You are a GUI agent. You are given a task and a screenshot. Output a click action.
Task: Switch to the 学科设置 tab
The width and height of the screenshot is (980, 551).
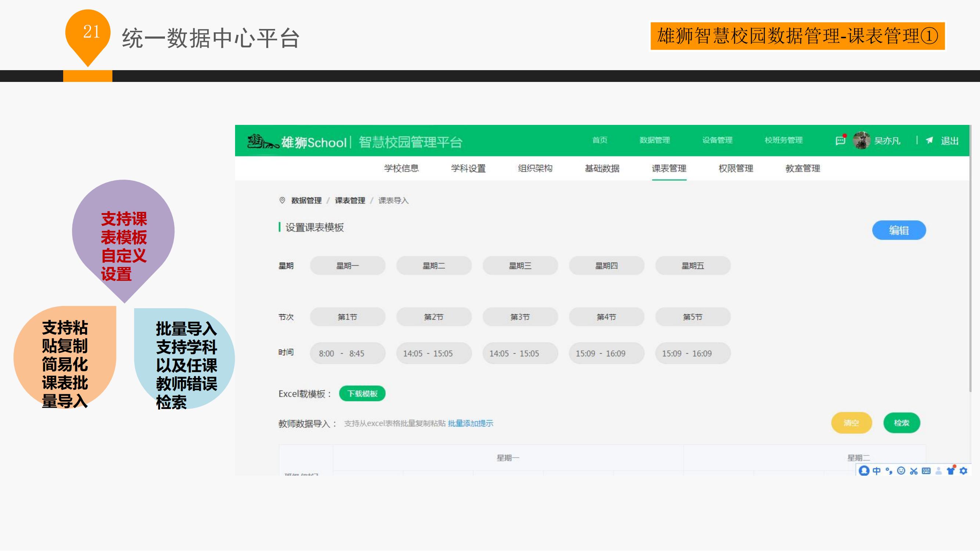pyautogui.click(x=468, y=168)
